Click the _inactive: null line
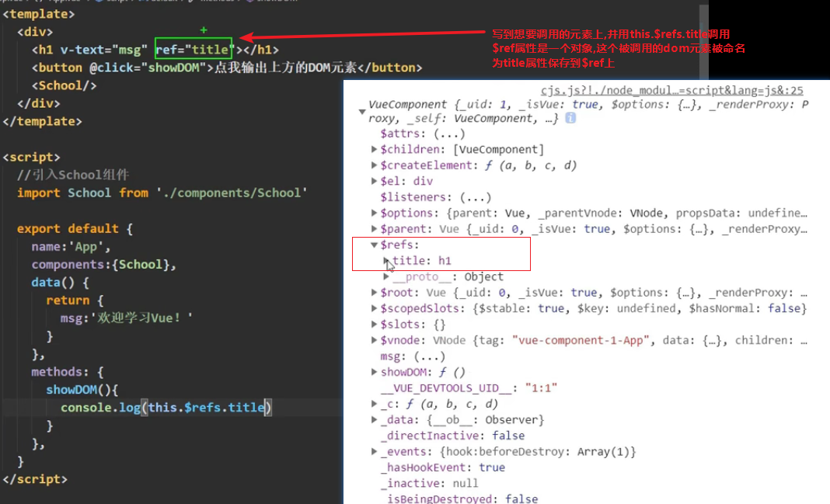 (x=429, y=483)
